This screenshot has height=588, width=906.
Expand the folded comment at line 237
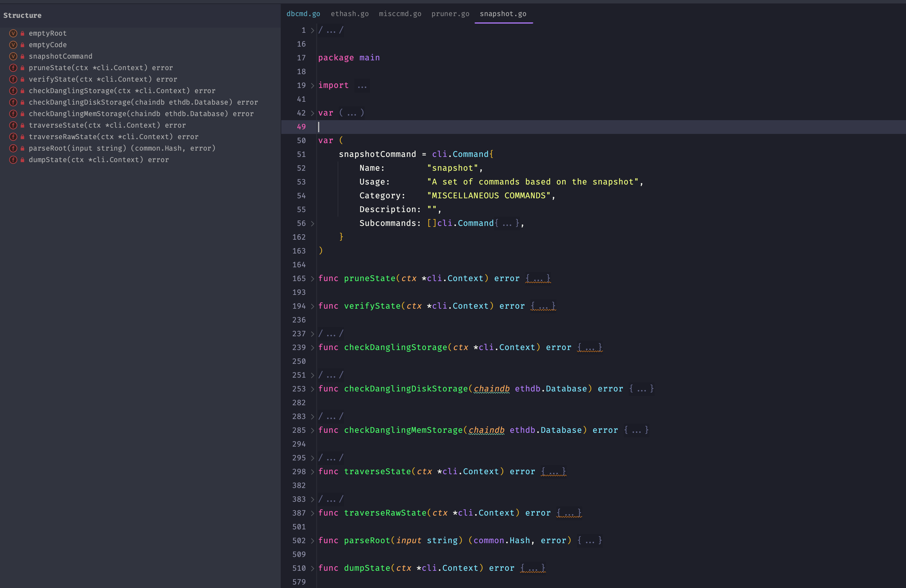click(313, 334)
